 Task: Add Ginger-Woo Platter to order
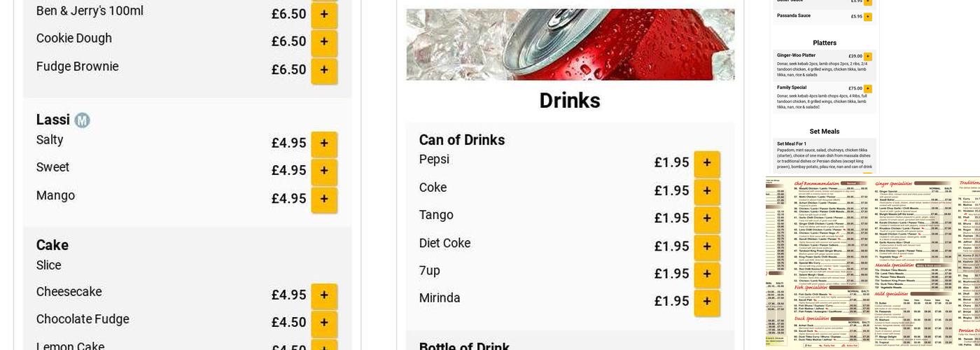tap(868, 57)
